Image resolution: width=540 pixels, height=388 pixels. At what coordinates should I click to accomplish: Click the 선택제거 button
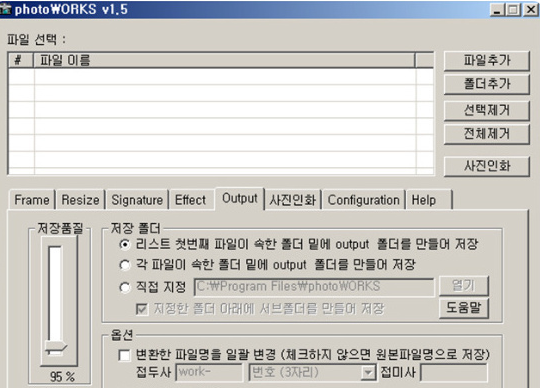(x=486, y=111)
